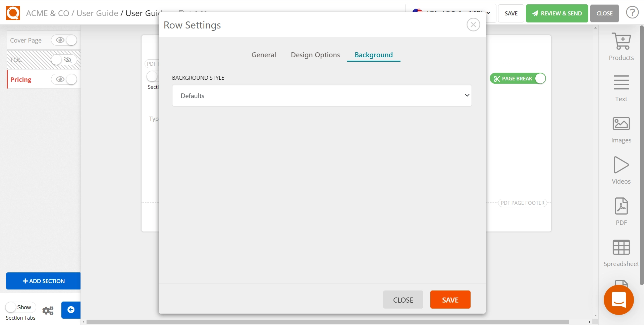Hide the Cover Page with its eye toggle
This screenshot has height=325, width=644.
[x=64, y=40]
